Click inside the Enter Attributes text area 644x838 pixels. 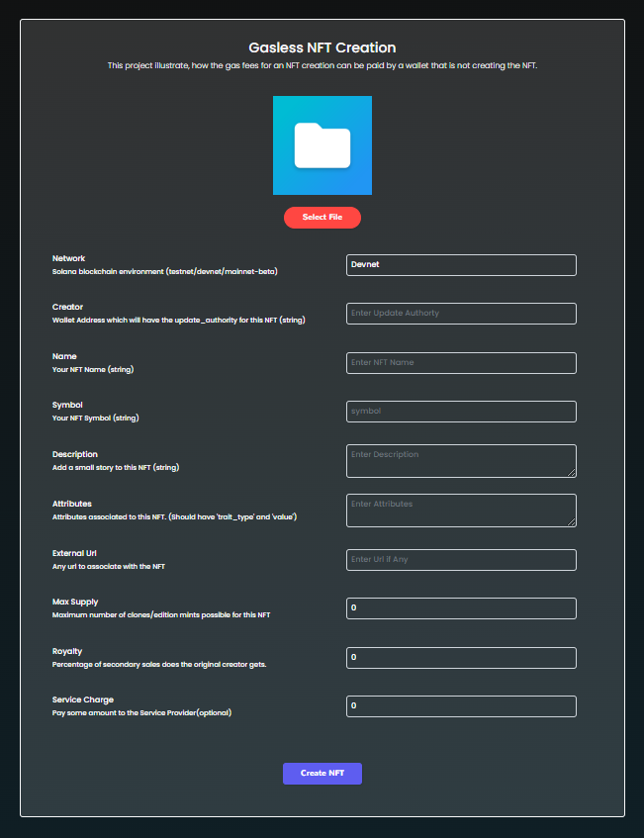[x=461, y=510]
